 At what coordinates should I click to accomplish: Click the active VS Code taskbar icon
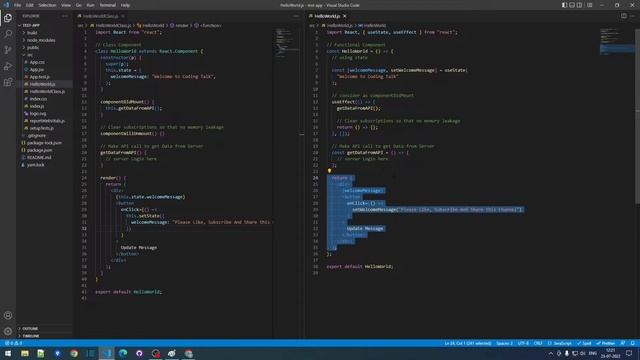click(106, 353)
